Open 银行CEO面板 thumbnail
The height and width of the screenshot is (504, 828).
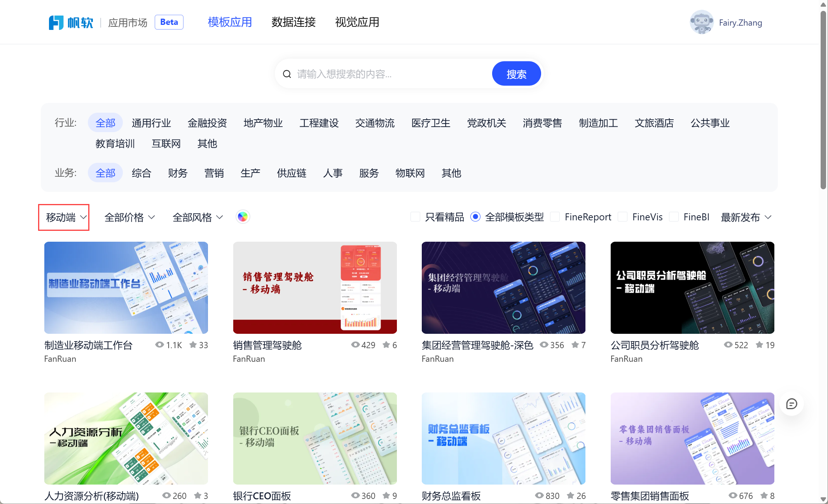tap(315, 438)
